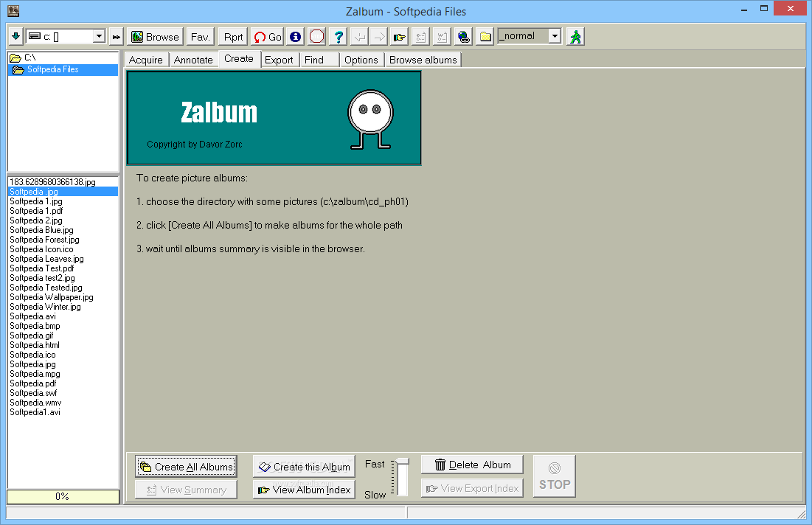Click the double-arrow button beside drive selector
The width and height of the screenshot is (812, 525).
point(117,37)
